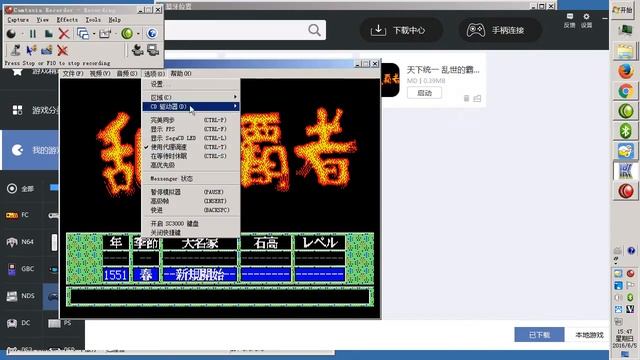This screenshot has width=640, height=360.
Task: Switch to 本地游戏 tab
Action: click(589, 335)
